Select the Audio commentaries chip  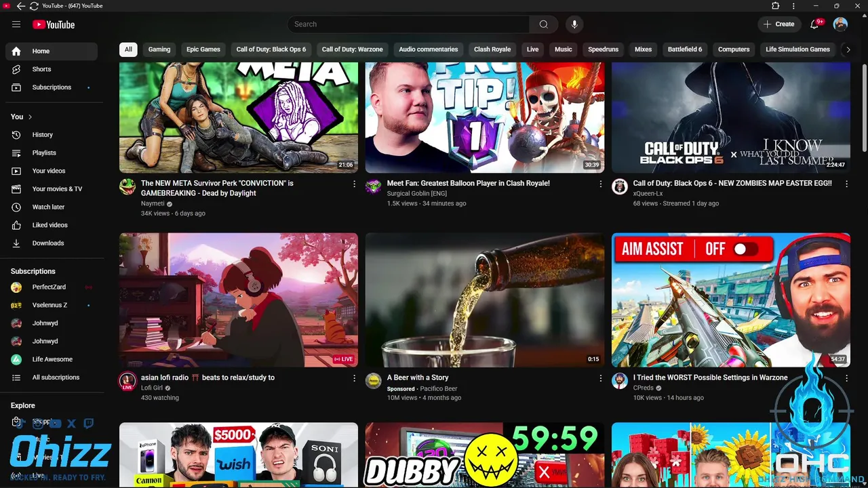click(429, 49)
